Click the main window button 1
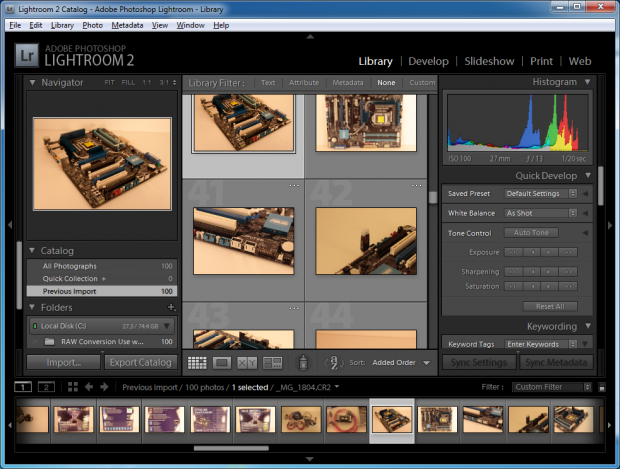Screen dimensions: 620x469 point(23,387)
